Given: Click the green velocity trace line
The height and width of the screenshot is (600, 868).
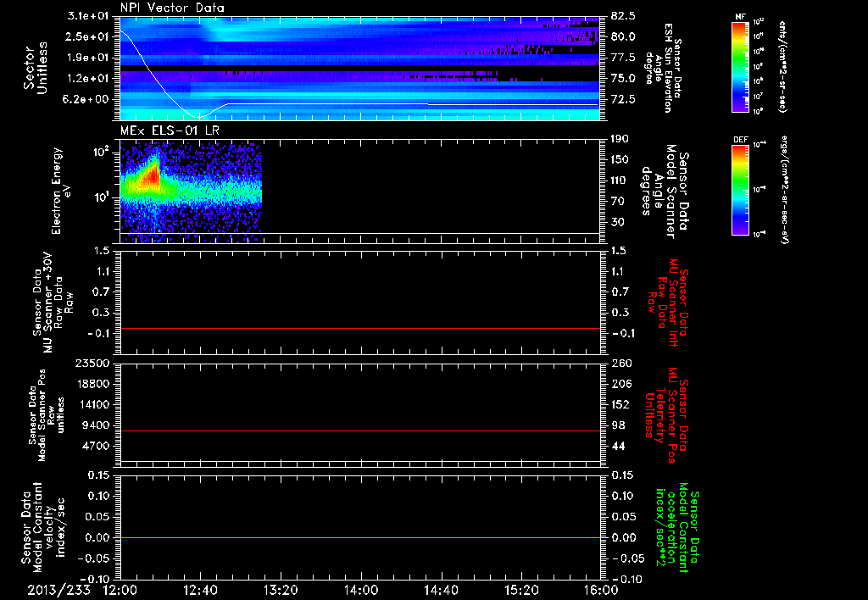Looking at the screenshot, I should tap(359, 537).
